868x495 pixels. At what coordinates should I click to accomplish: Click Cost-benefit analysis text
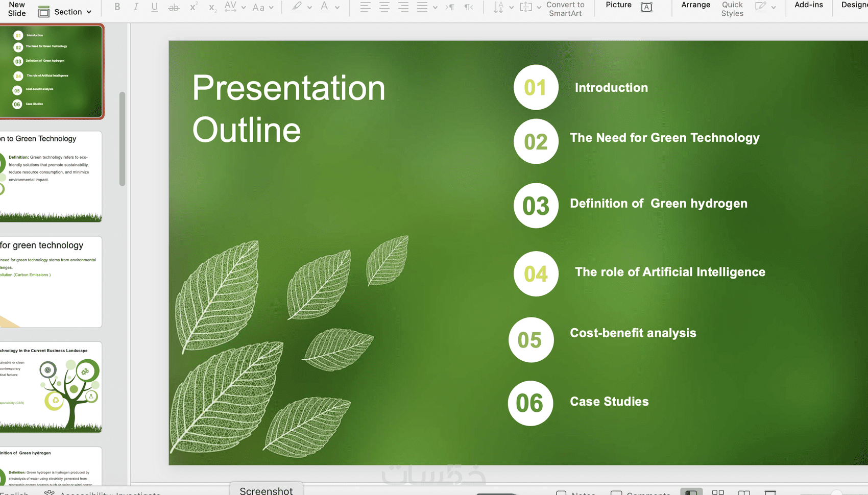click(x=633, y=333)
